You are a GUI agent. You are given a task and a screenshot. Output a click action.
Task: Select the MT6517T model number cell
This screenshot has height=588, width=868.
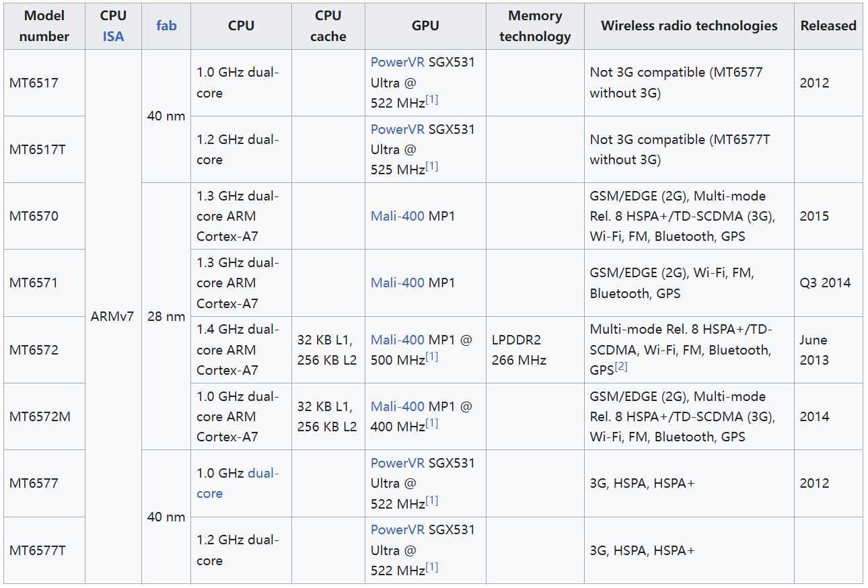[x=44, y=149]
